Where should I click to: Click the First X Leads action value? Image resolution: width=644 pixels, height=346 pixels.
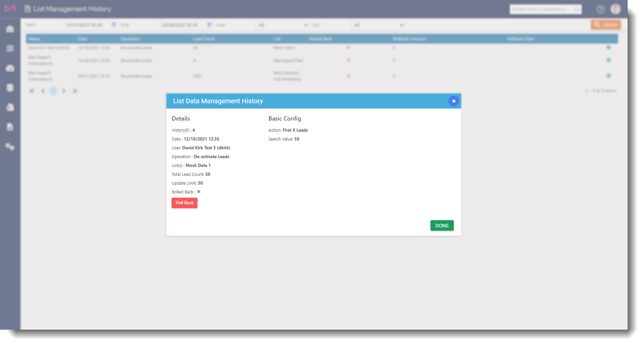click(x=295, y=130)
